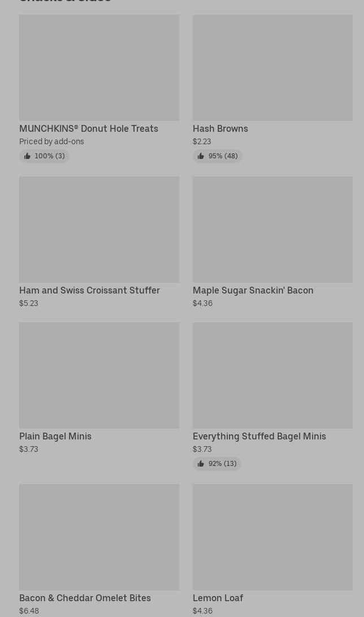Open the Lemon Loaf item image
Image resolution: width=364 pixels, height=617 pixels.
[x=272, y=537]
